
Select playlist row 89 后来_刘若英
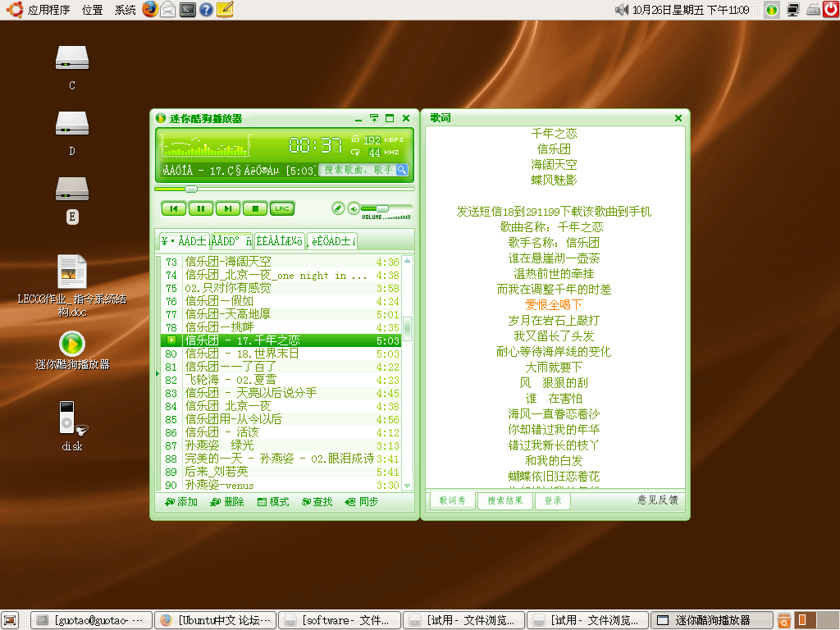[x=281, y=472]
